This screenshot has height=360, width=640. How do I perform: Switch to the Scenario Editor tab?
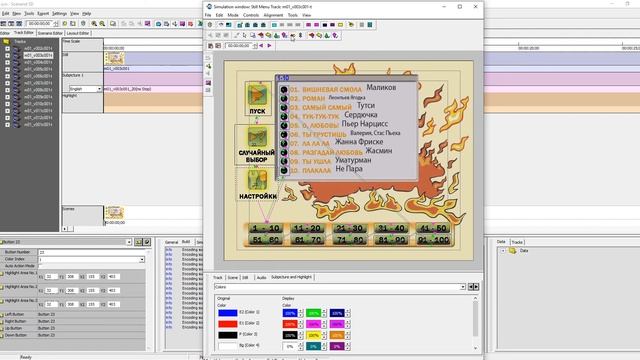click(50, 33)
